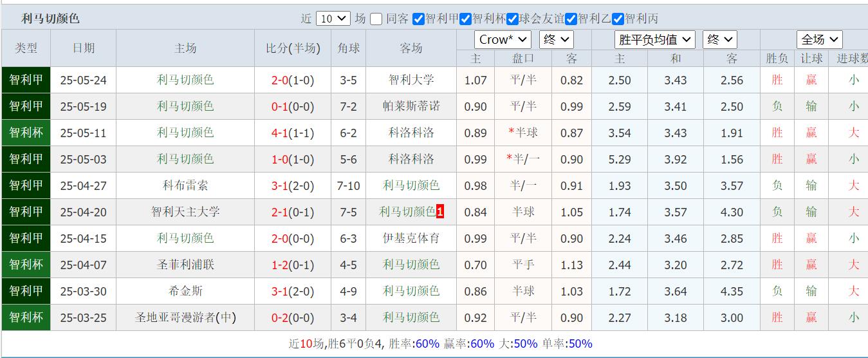Viewport: 868px width, 358px height.
Task: Open the 终 dropdown next to Crow*
Action: (557, 40)
